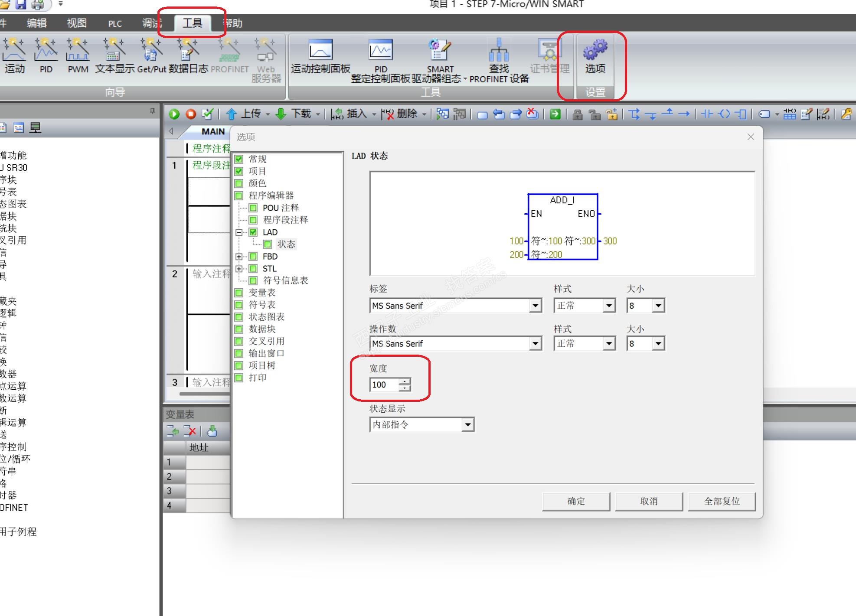Click the red Stop PLC icon
This screenshot has width=856, height=616.
point(191,114)
